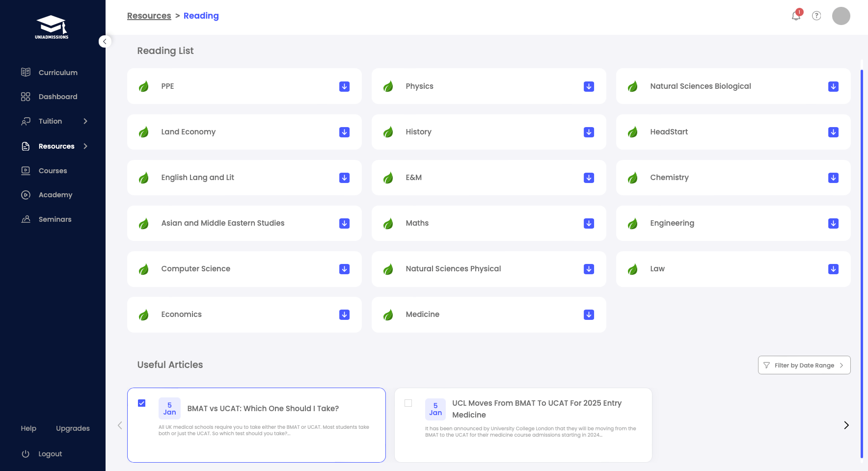Open the help question mark icon
Screen dimensions: 868x471
point(816,16)
